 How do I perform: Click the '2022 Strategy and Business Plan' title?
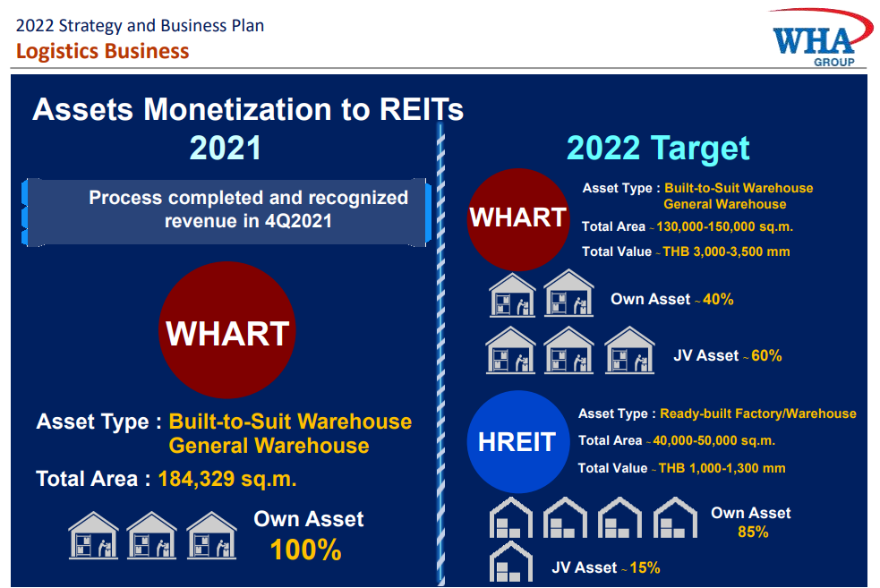point(140,25)
